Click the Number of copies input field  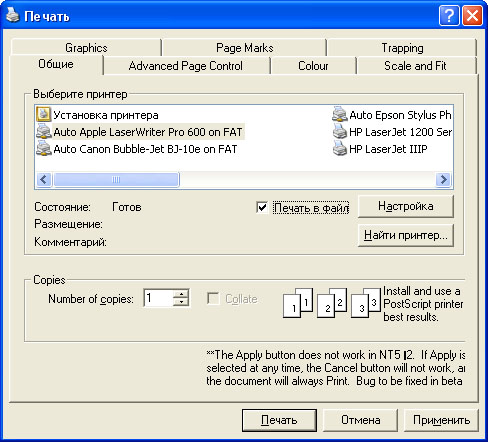point(159,298)
